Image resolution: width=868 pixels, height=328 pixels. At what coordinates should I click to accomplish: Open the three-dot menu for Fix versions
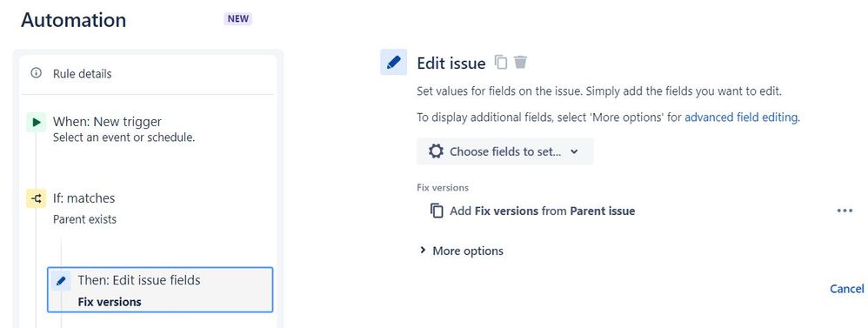845,211
